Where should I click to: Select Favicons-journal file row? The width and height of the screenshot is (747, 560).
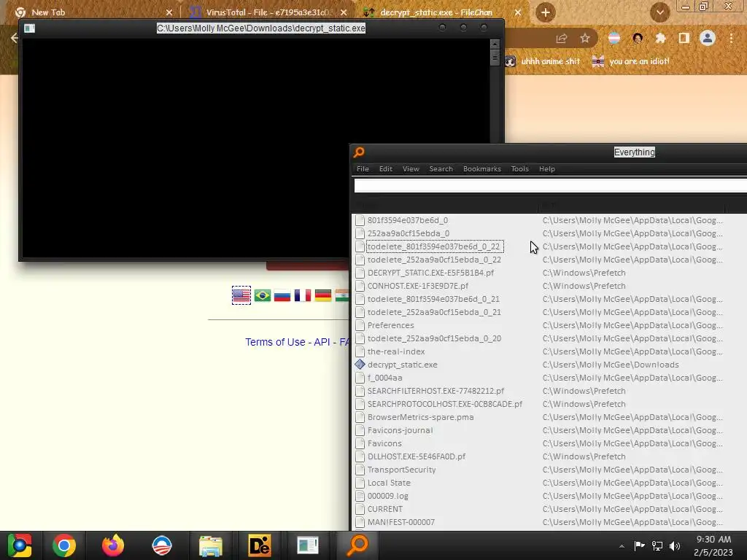click(x=400, y=430)
